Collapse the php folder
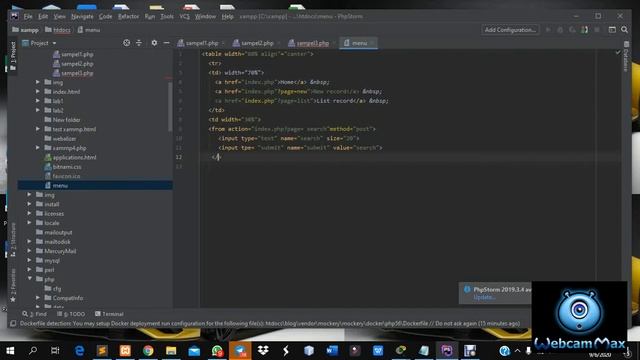640x360 pixels. [x=29, y=279]
